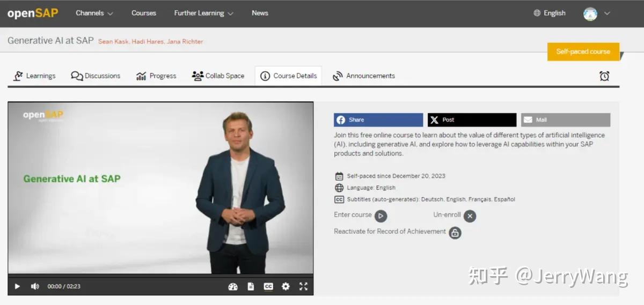644x305 pixels.
Task: Expand the Further Learning menu
Action: click(203, 13)
